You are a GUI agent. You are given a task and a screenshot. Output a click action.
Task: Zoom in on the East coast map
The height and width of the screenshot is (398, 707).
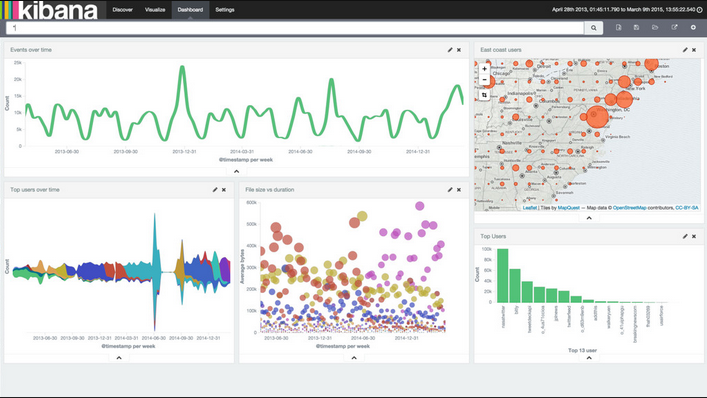[x=484, y=69]
